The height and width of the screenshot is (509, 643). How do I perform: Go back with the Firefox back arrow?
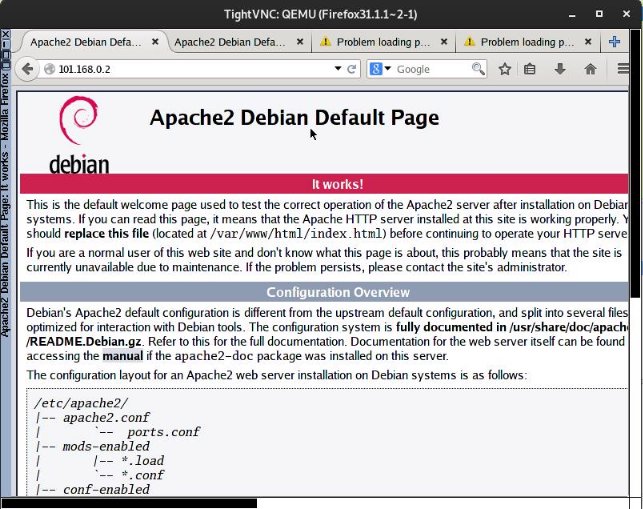click(27, 69)
